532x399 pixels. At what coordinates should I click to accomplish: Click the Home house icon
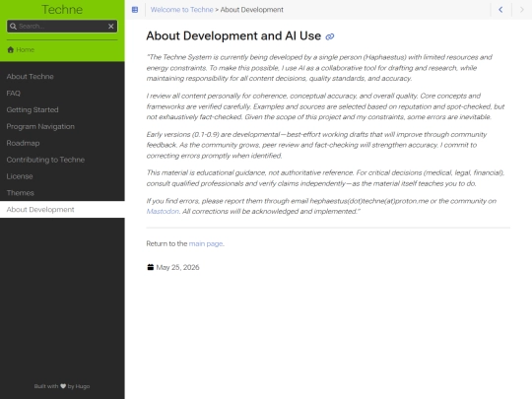[11, 50]
